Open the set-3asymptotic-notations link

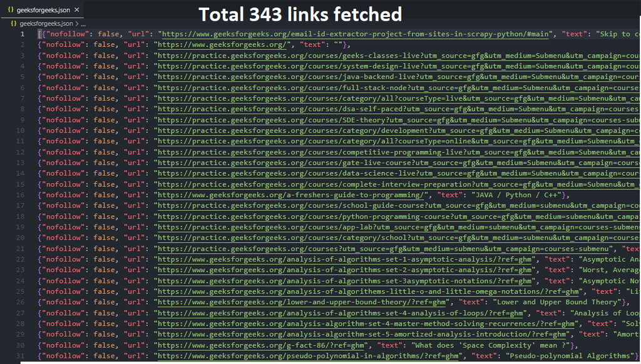pyautogui.click(x=345, y=281)
